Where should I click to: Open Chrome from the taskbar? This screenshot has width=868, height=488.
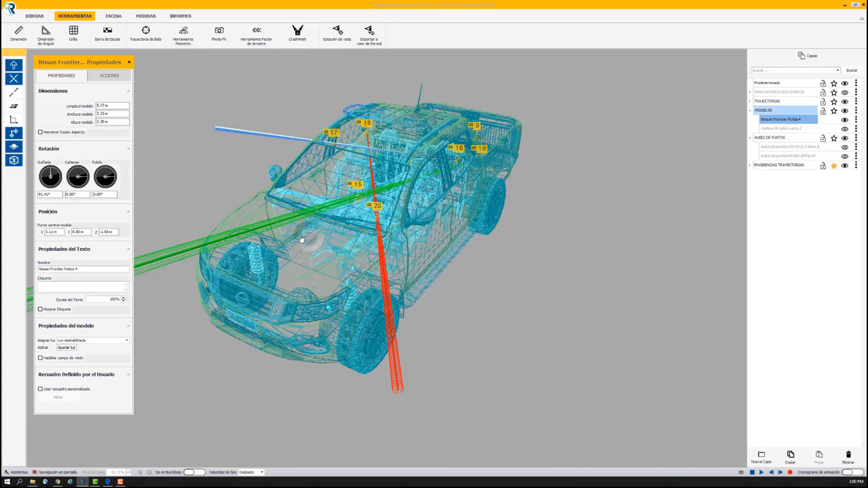[x=58, y=482]
